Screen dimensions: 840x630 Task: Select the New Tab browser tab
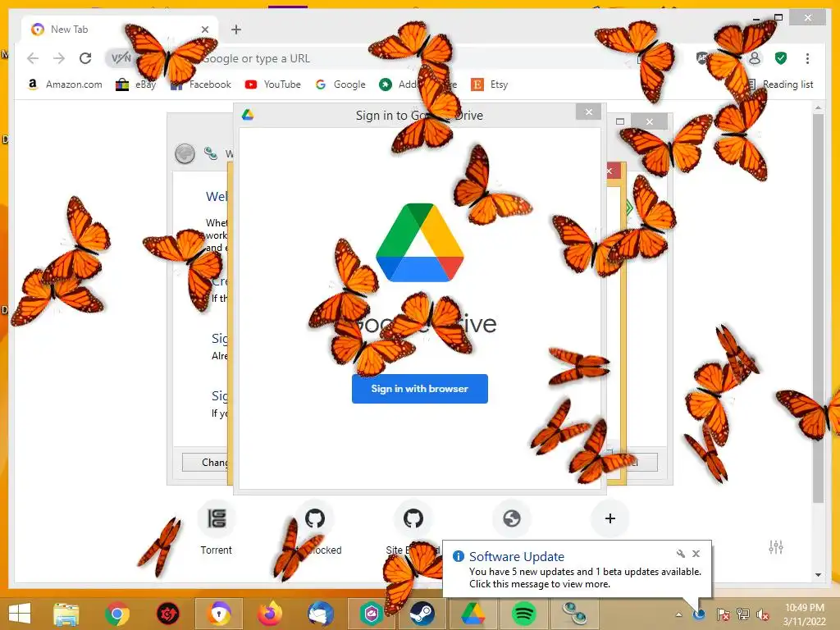pos(119,30)
